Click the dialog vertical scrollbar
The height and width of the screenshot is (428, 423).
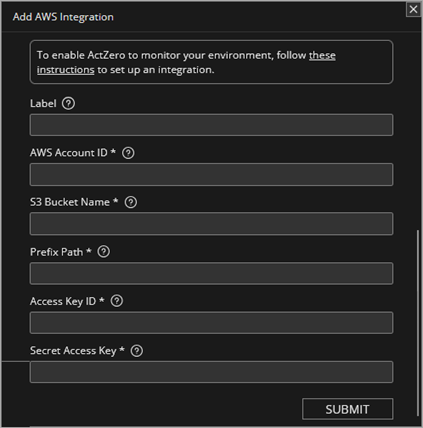(x=418, y=323)
